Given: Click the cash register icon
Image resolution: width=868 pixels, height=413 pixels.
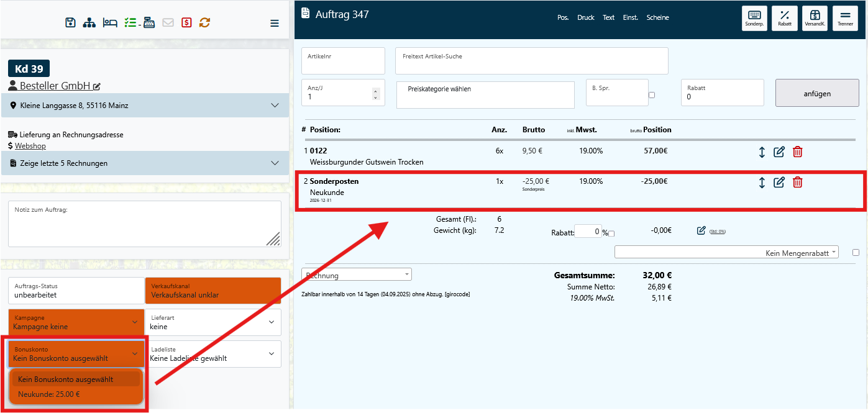Looking at the screenshot, I should pos(149,23).
